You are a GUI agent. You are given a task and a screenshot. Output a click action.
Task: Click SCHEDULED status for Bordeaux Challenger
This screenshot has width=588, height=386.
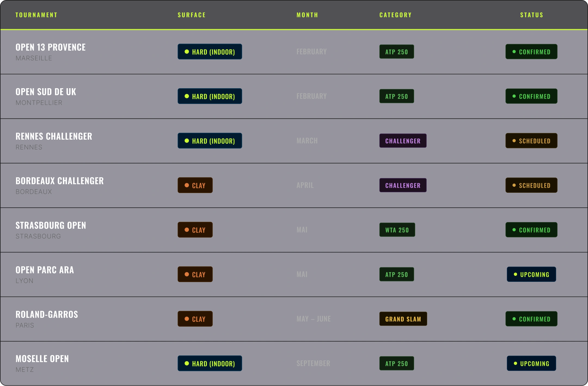(x=531, y=185)
